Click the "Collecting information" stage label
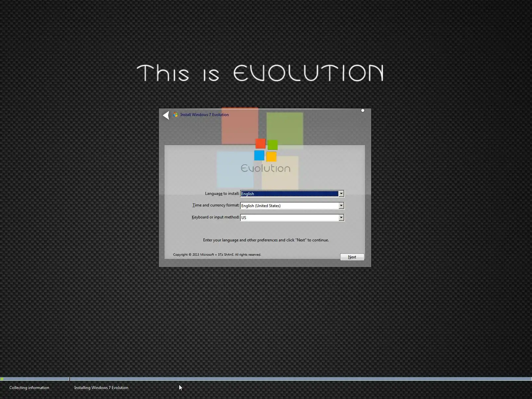Image resolution: width=532 pixels, height=399 pixels. pos(29,388)
